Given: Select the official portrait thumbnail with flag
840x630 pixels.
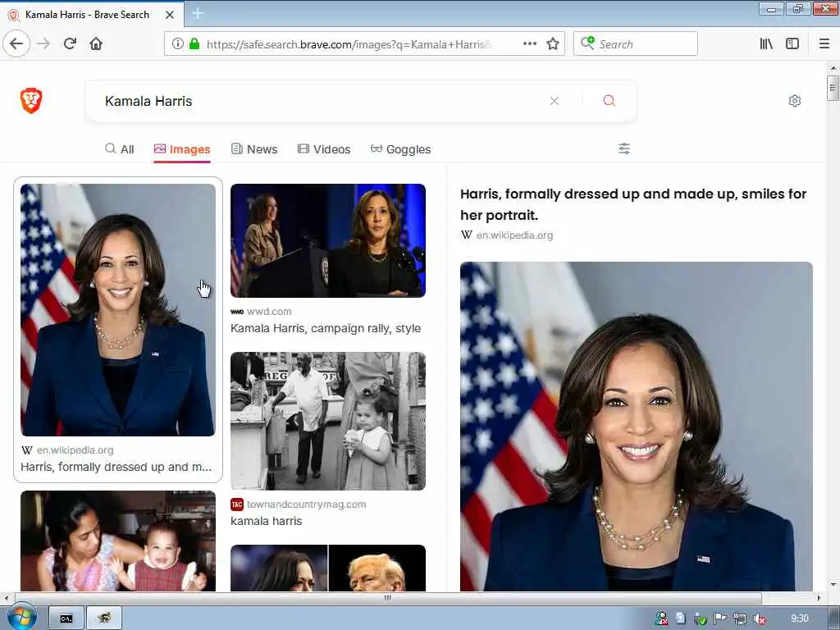Looking at the screenshot, I should pos(118,309).
